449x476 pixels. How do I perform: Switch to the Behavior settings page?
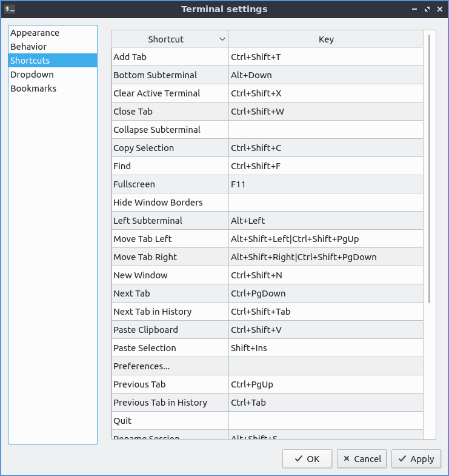[28, 47]
